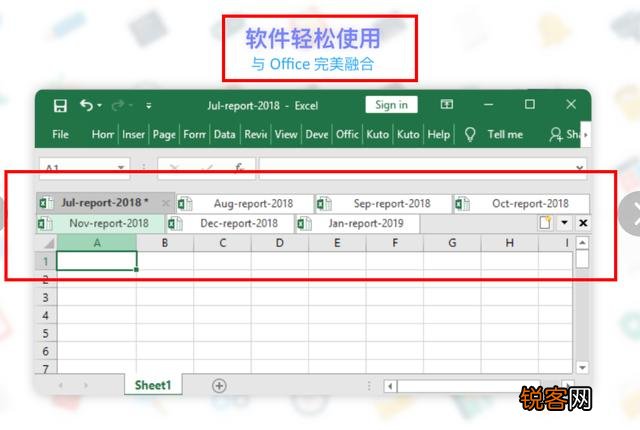This screenshot has height=430, width=640.
Task: Add a new sheet with plus icon
Action: [219, 386]
